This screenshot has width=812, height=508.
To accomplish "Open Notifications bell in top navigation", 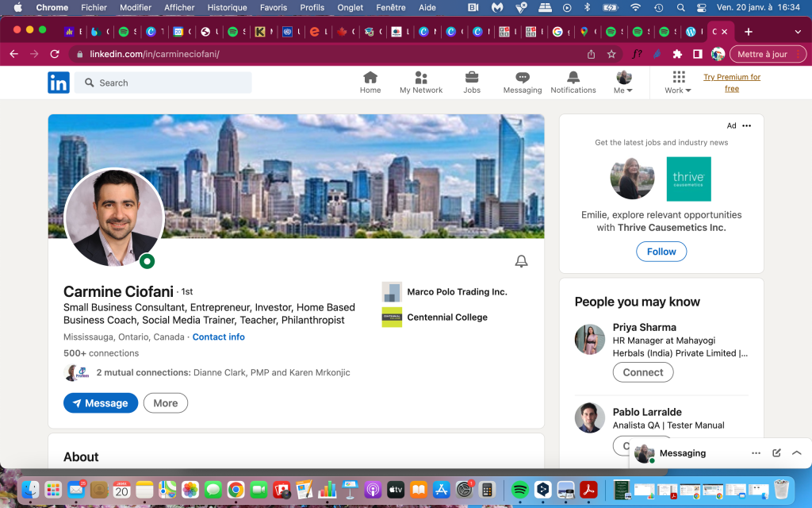I will 573,78.
